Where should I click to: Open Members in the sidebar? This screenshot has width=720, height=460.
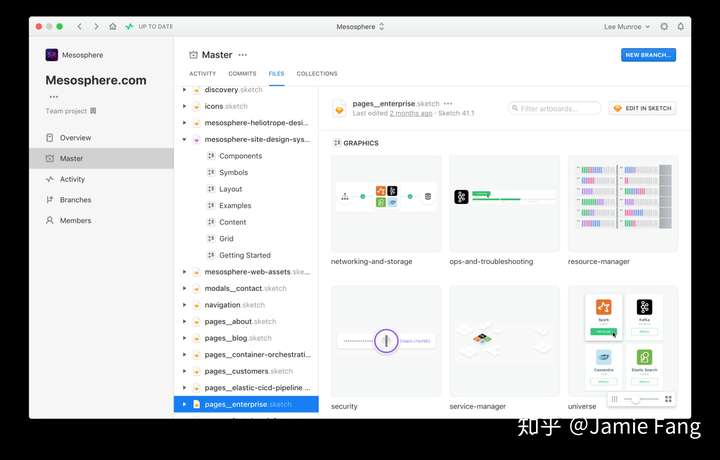click(101, 220)
